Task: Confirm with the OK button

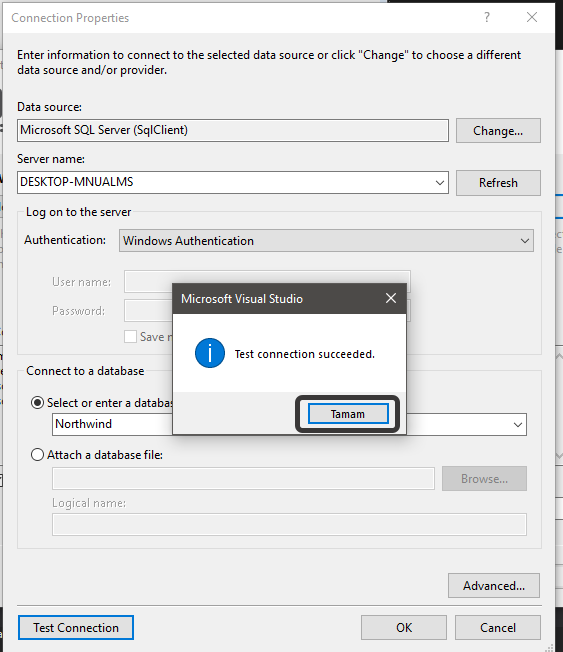Action: [x=404, y=627]
